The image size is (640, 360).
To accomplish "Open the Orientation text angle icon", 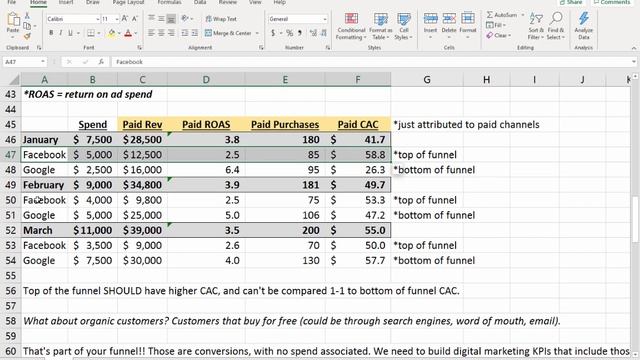I will coord(185,19).
